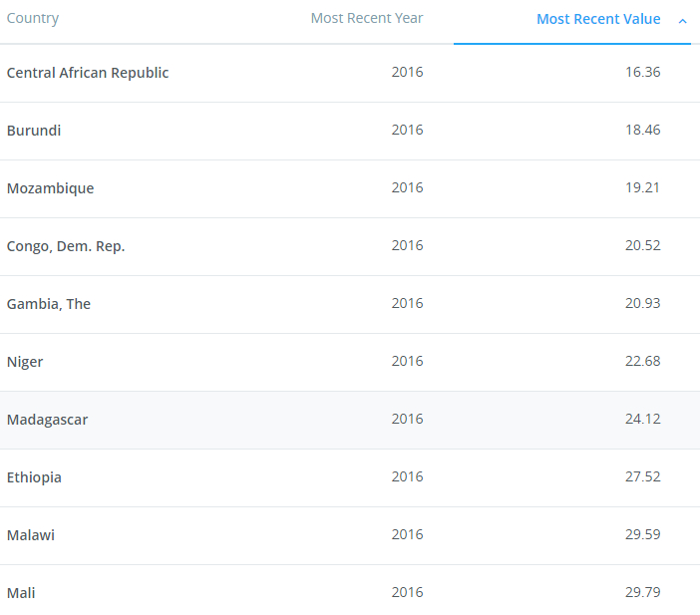
Task: Sort by Most Recent Value header
Action: (597, 19)
